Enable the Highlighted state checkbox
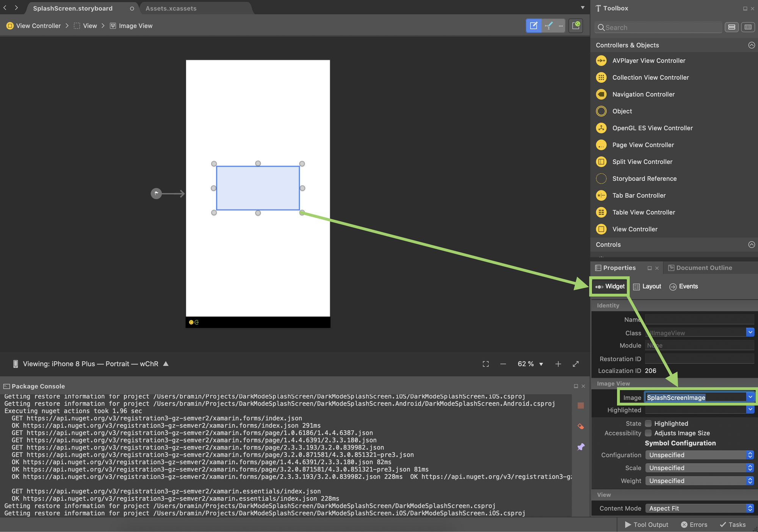Viewport: 758px width, 532px height. [x=648, y=423]
